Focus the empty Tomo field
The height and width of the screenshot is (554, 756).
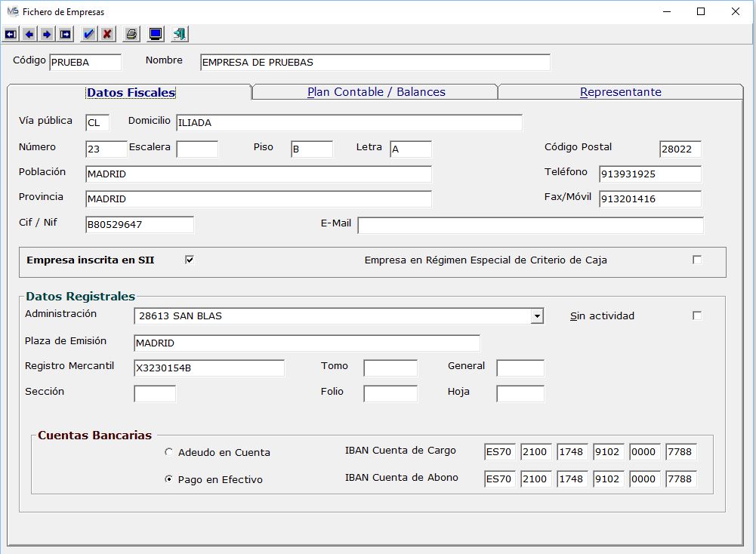pos(390,368)
